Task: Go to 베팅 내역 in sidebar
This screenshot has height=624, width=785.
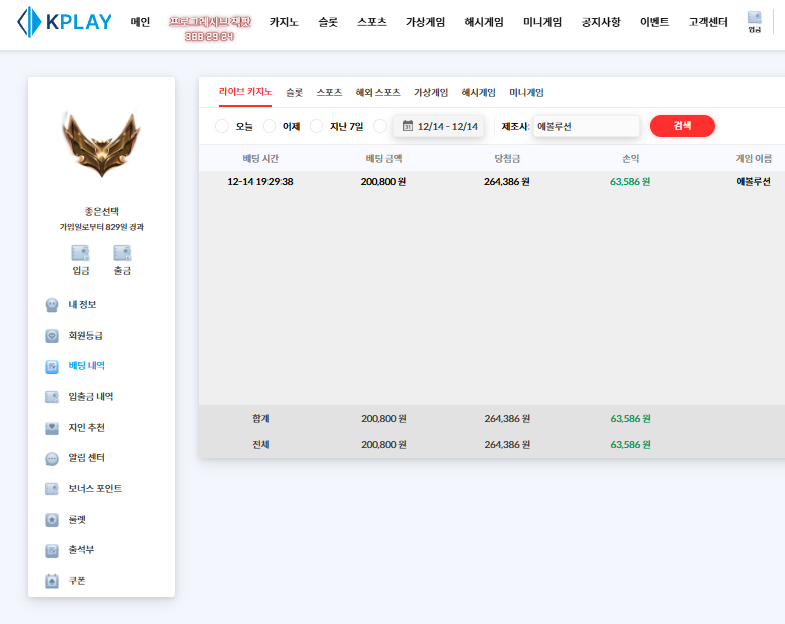Action: coord(87,366)
